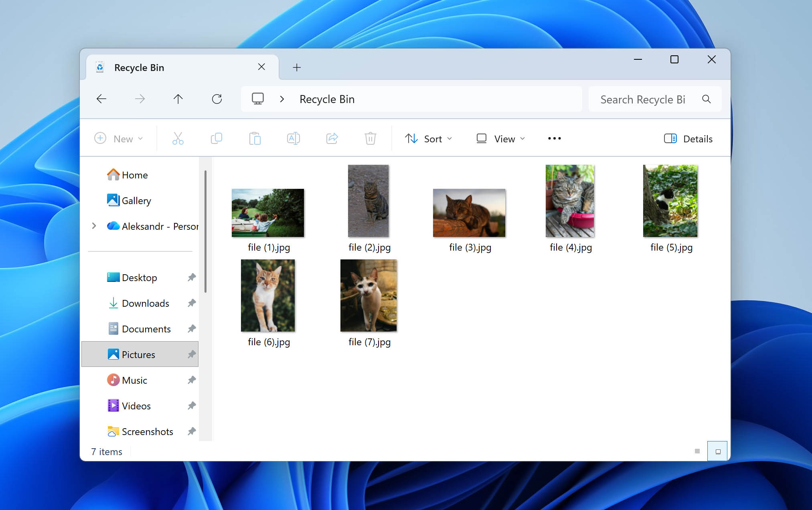812x510 pixels.
Task: Expand the Aleksandr - Personal OneDrive section
Action: coord(94,226)
